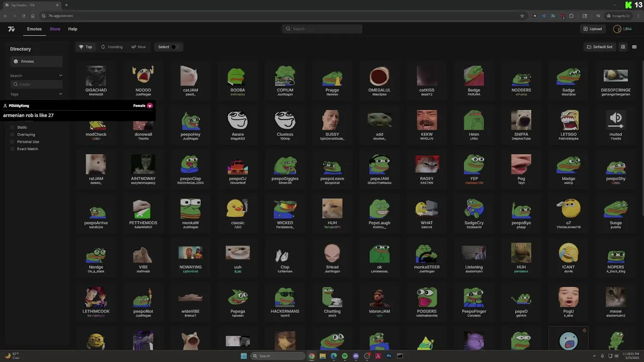Open the Sadge emote card
The height and width of the screenshot is (362, 644).
[569, 79]
